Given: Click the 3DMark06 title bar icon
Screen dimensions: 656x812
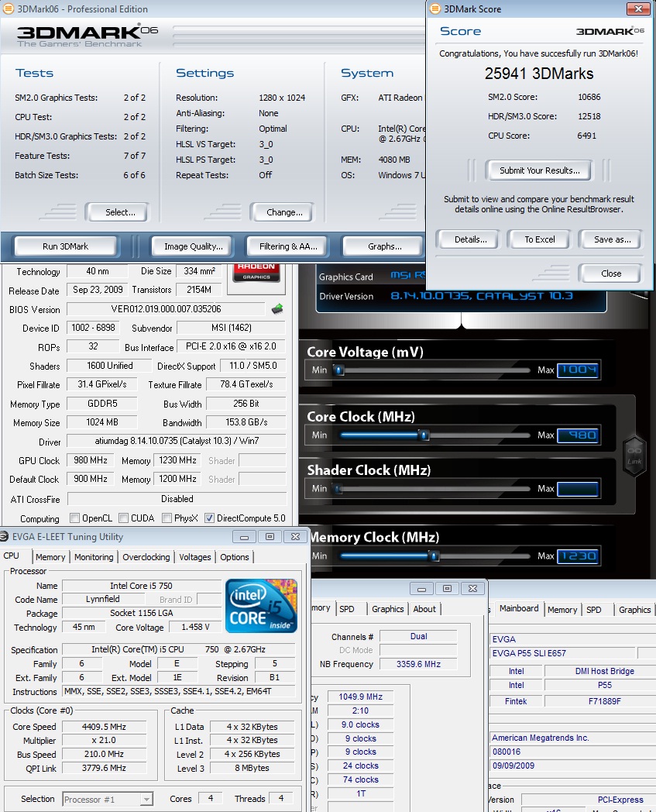Looking at the screenshot, I should pyautogui.click(x=9, y=9).
